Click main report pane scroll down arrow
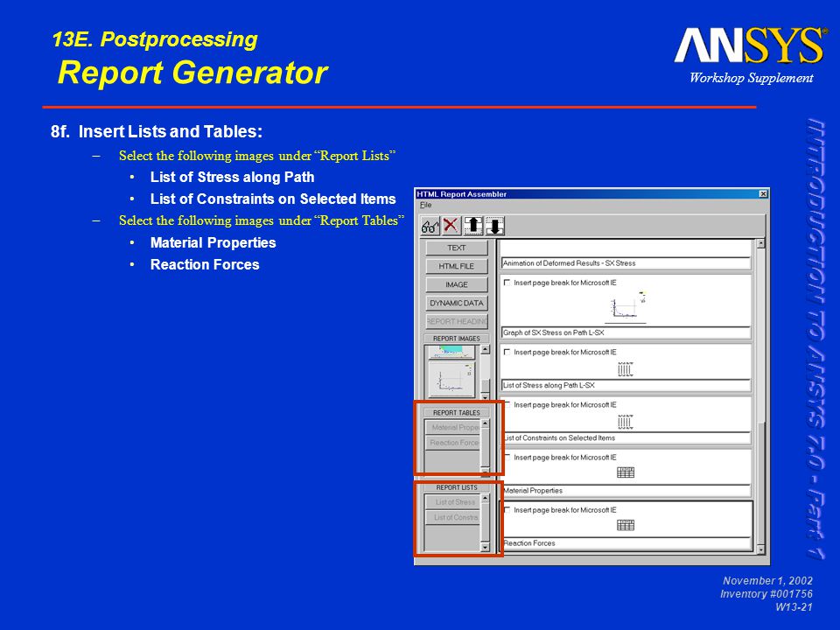840x630 pixels. coord(760,549)
